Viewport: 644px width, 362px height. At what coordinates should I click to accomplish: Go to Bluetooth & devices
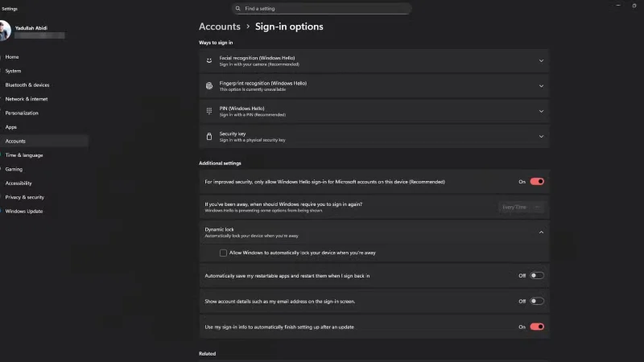point(27,85)
